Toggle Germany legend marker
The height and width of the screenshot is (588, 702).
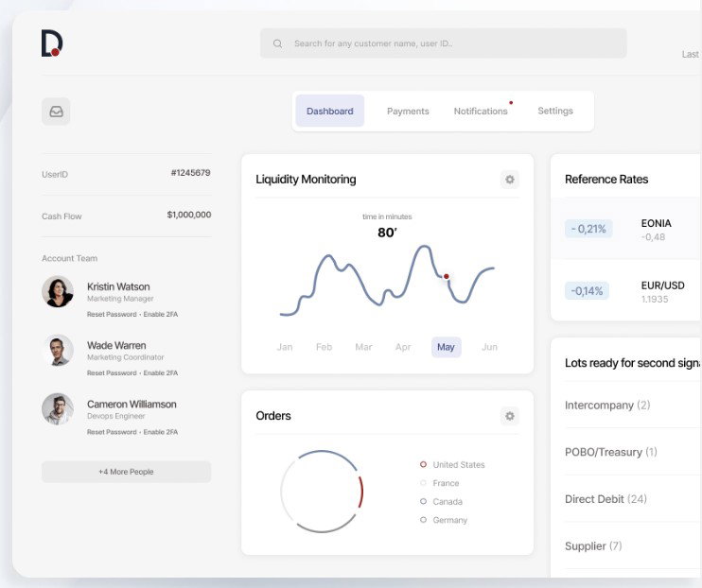423,520
